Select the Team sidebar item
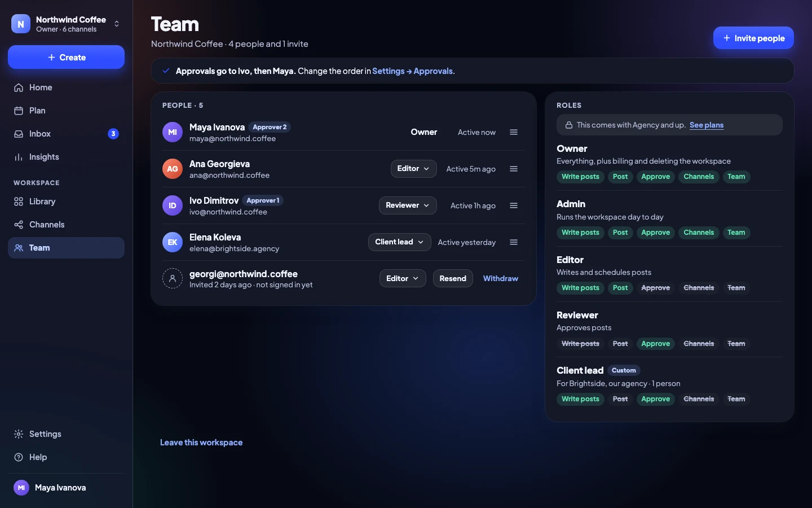812x508 pixels. click(66, 248)
